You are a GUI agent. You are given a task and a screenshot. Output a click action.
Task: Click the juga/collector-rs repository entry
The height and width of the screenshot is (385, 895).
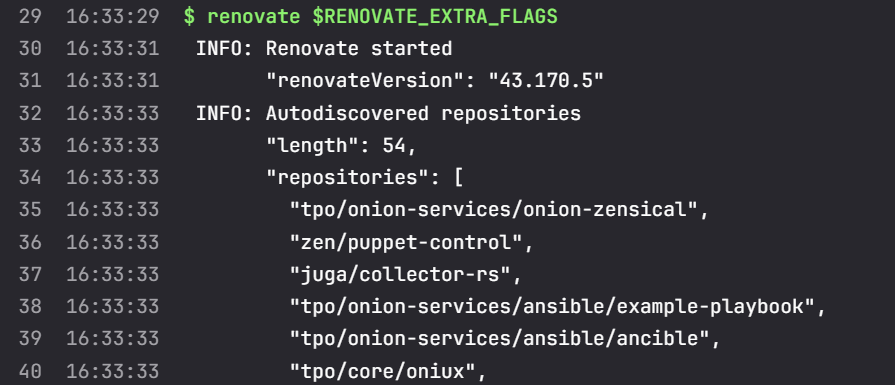click(406, 275)
